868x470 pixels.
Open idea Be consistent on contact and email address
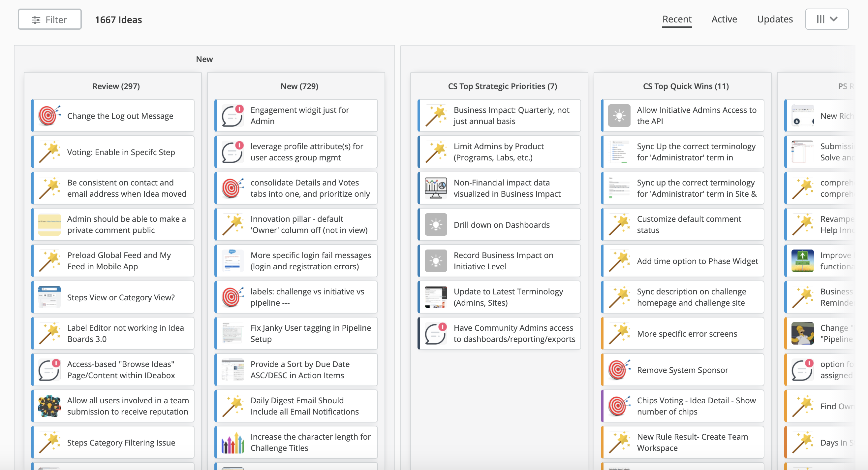pyautogui.click(x=112, y=188)
